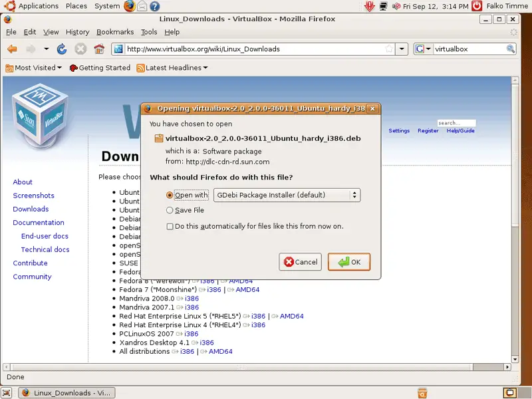The width and height of the screenshot is (532, 399).
Task: Check Do this automatically for files like this
Action: [x=170, y=226]
